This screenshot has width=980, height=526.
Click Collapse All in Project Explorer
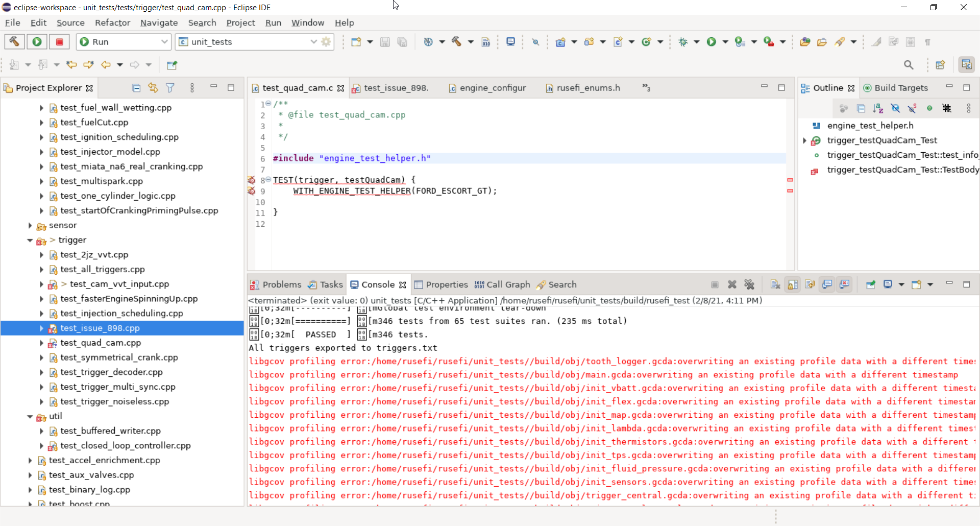(136, 88)
